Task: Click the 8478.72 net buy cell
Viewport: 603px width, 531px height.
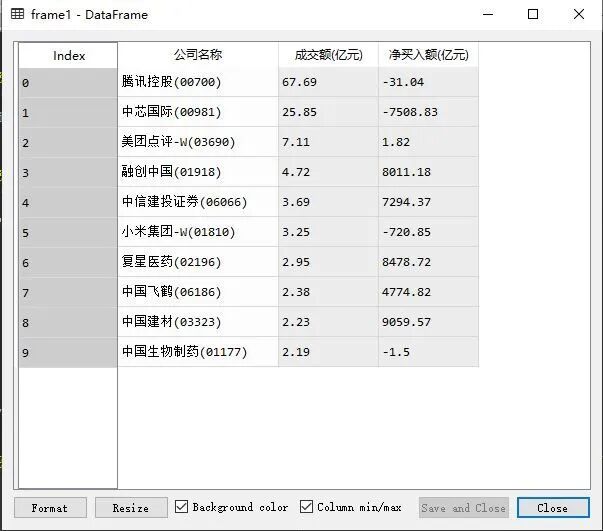Action: pyautogui.click(x=428, y=262)
